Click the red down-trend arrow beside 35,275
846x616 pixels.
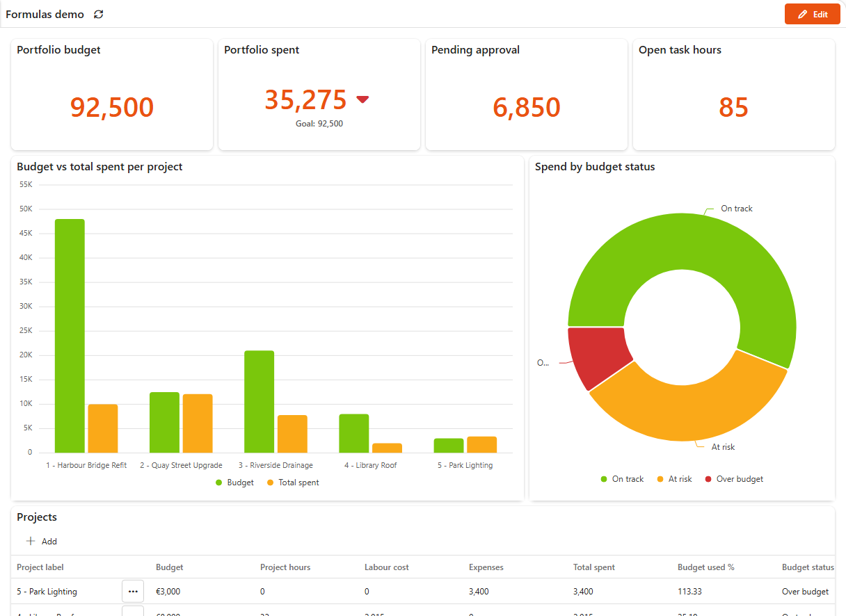[x=362, y=100]
